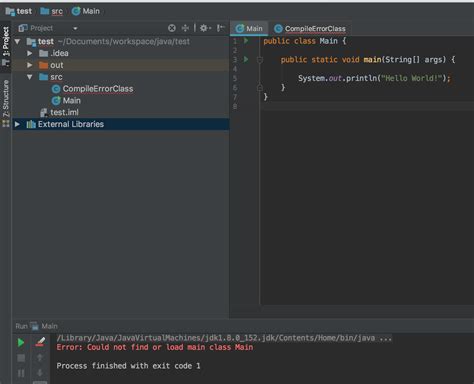Click the Rerun Main green play button
Screen dimensions: 474x384
coord(21,342)
